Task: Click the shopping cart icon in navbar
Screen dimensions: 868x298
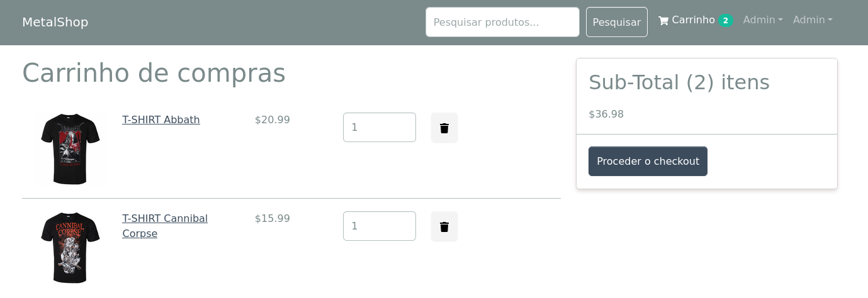Action: pyautogui.click(x=663, y=21)
